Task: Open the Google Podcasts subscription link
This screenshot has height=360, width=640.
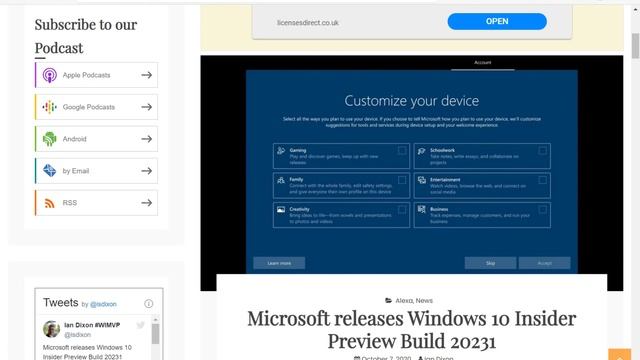Action: click(96, 107)
